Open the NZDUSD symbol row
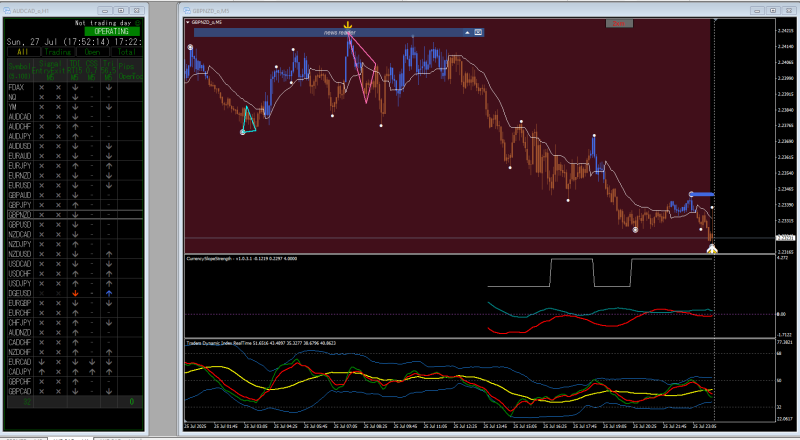800x440 pixels. 75,254
